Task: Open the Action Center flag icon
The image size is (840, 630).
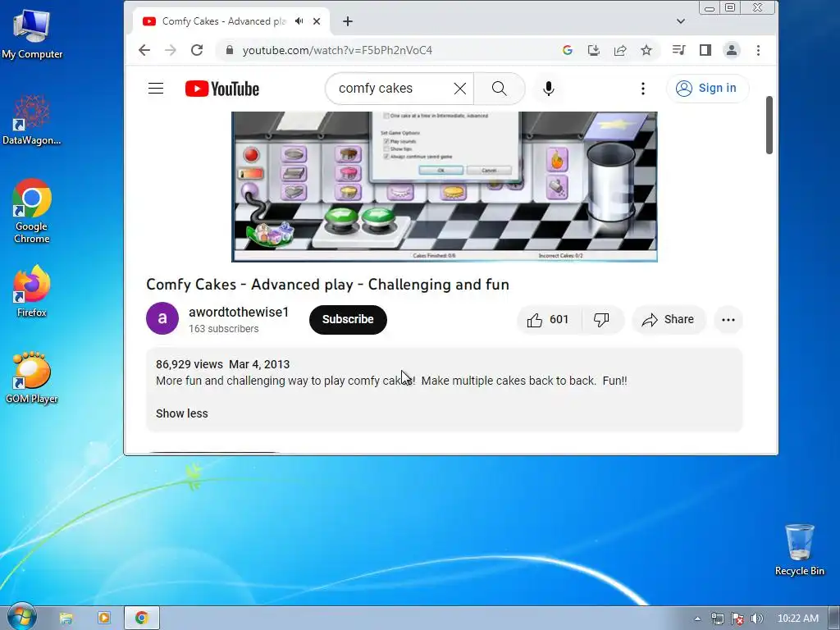Action: click(x=737, y=619)
